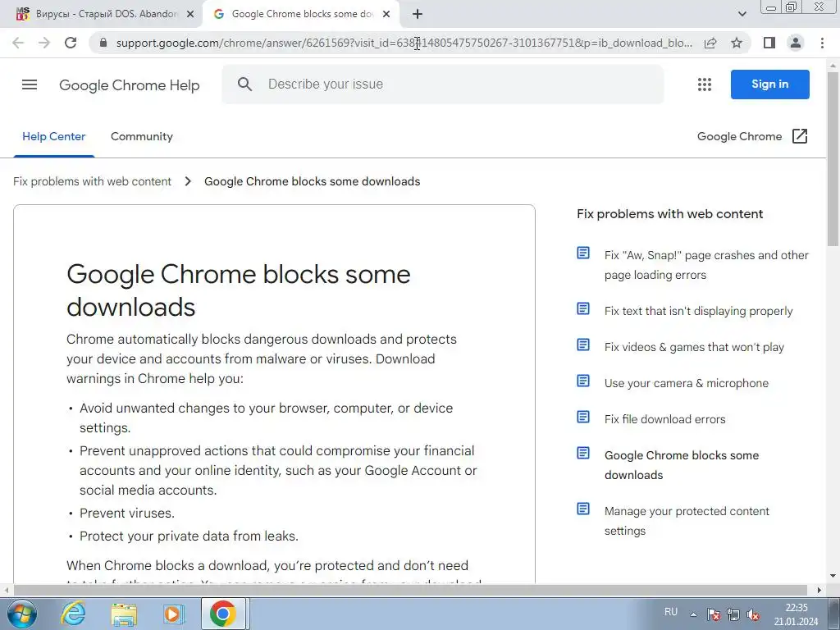Image resolution: width=840 pixels, height=630 pixels.
Task: Open Fix file download errors article
Action: 664,419
